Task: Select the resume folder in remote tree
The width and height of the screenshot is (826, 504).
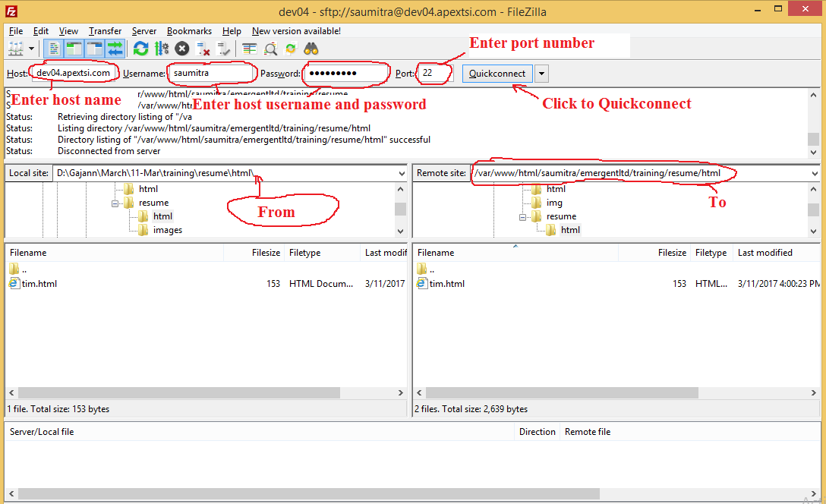Action: tap(561, 216)
